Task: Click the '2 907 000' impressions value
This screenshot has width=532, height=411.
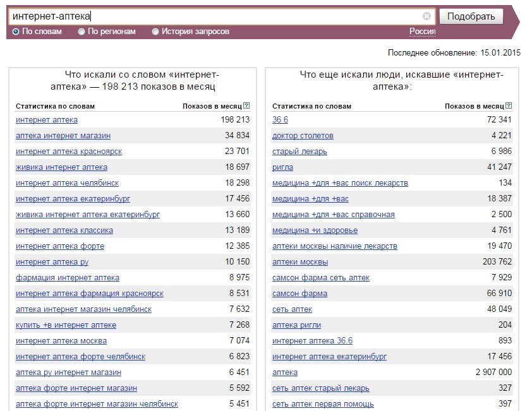Action: click(493, 372)
